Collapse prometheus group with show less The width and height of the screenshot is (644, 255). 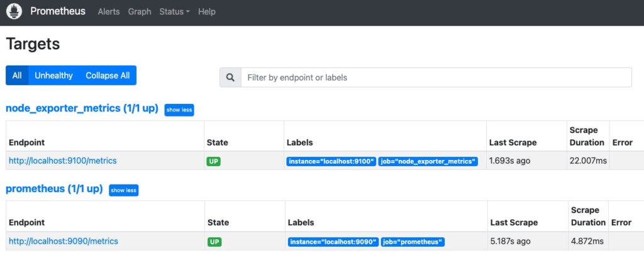tap(124, 190)
